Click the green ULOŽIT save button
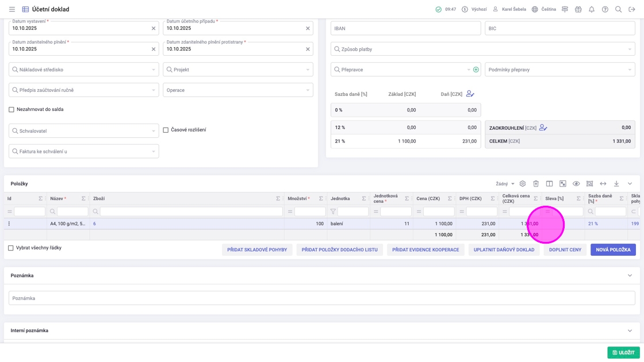This screenshot has height=362, width=644. click(x=623, y=352)
